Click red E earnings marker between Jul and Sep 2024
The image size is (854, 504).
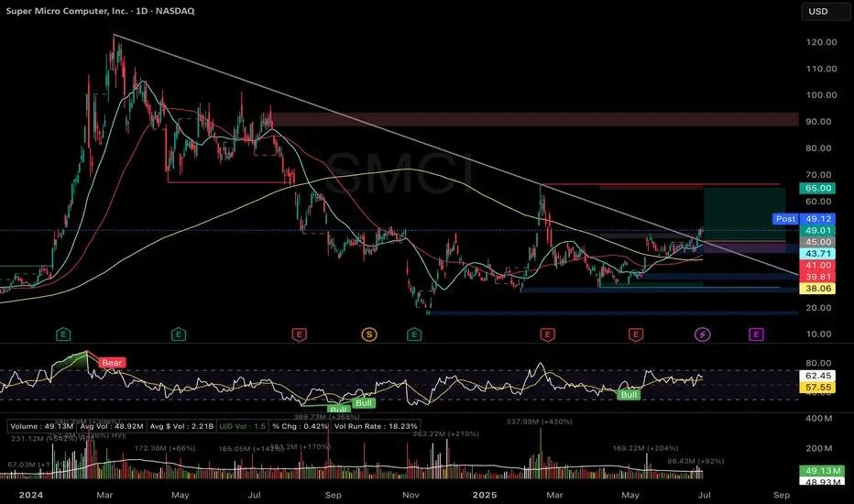click(x=299, y=334)
